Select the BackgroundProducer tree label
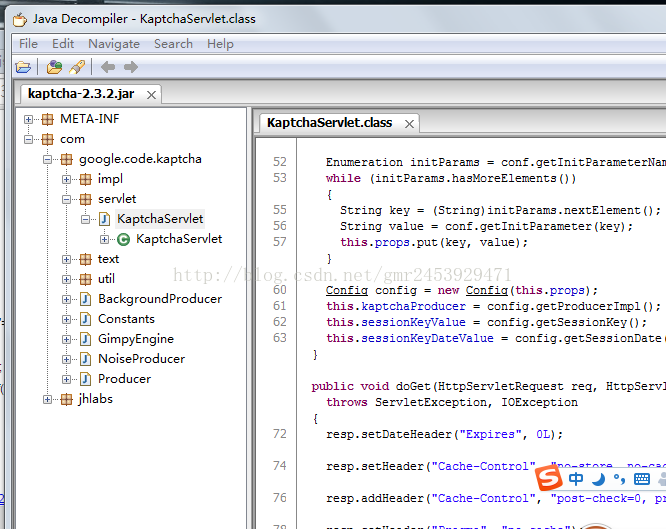This screenshot has height=529, width=666. pyautogui.click(x=160, y=299)
